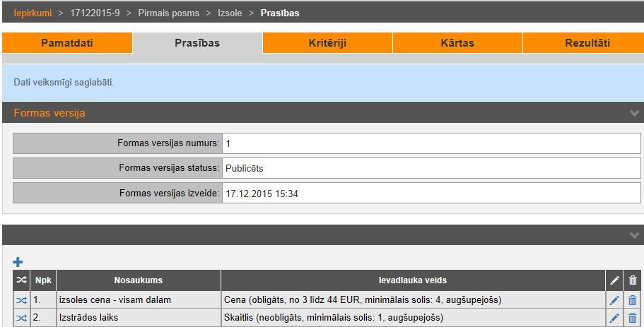The height and width of the screenshot is (327, 644).
Task: Delete the izsoles cena requirement row
Action: [633, 300]
